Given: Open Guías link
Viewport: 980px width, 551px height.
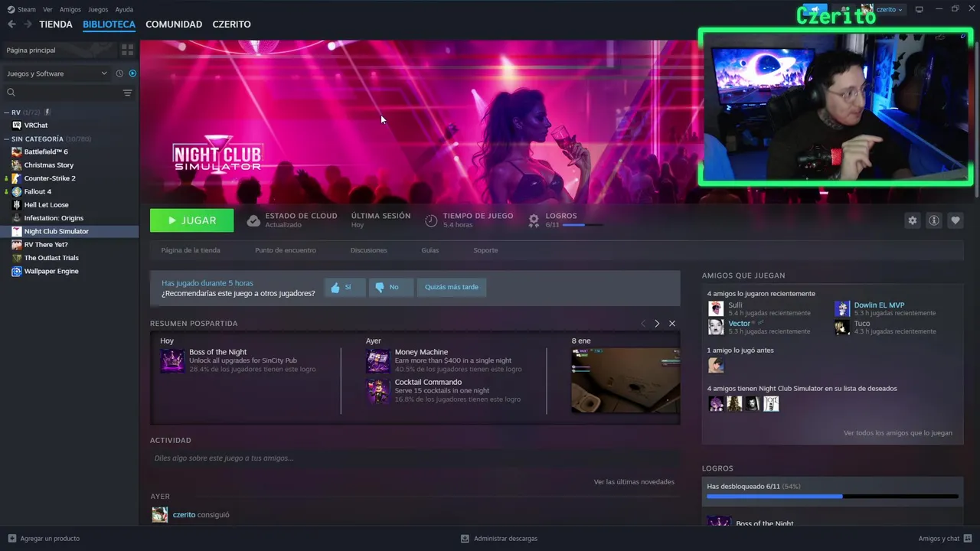Looking at the screenshot, I should click(x=430, y=250).
